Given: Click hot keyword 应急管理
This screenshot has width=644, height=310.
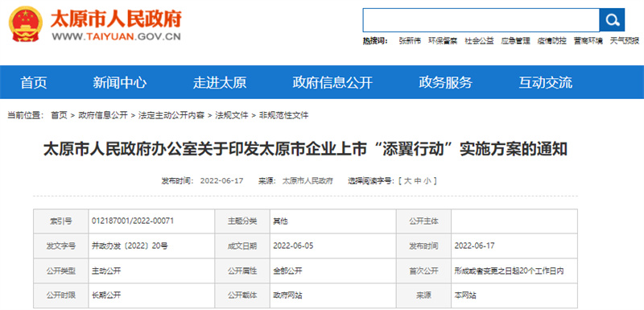Looking at the screenshot, I should click(515, 41).
